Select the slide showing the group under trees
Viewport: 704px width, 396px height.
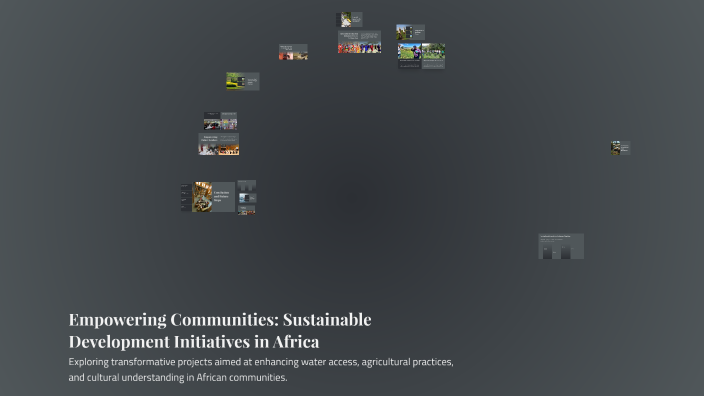[x=433, y=56]
